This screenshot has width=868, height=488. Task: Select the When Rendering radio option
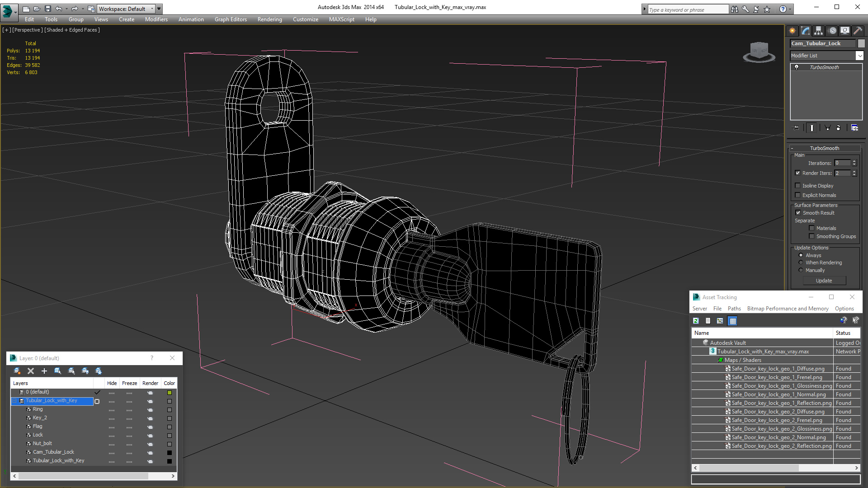click(801, 263)
